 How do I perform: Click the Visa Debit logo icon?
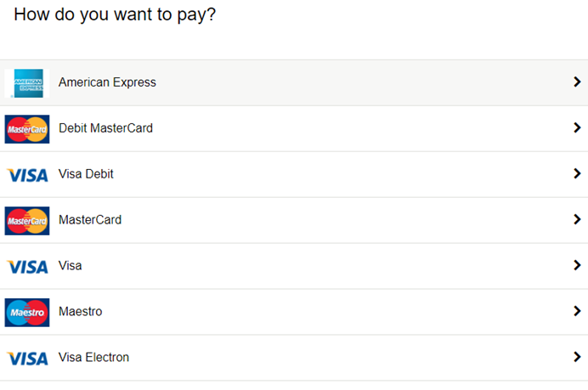click(x=27, y=175)
